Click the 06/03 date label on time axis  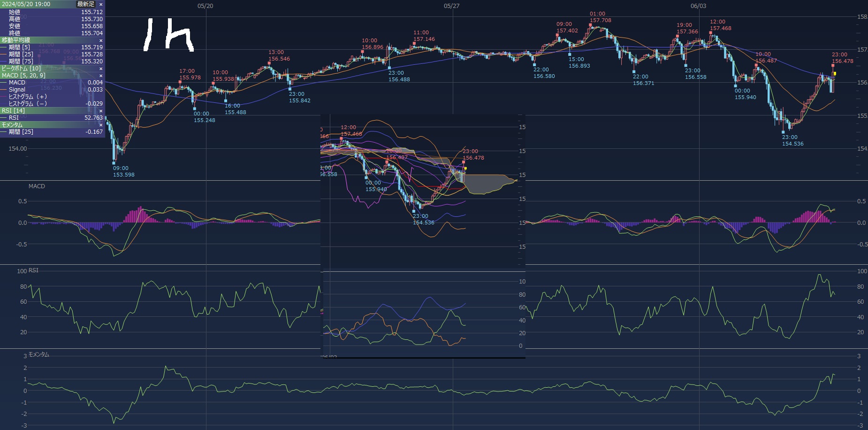coord(698,6)
